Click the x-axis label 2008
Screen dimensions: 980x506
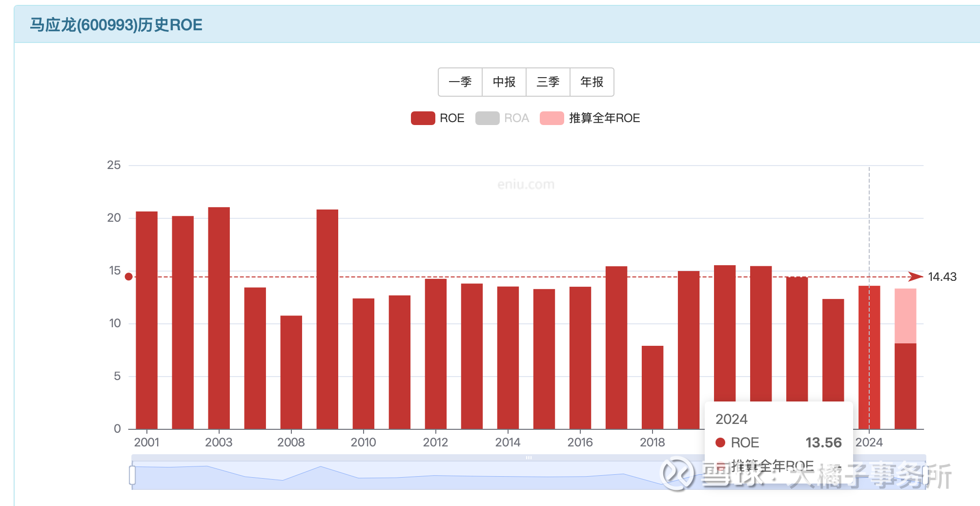pos(291,443)
